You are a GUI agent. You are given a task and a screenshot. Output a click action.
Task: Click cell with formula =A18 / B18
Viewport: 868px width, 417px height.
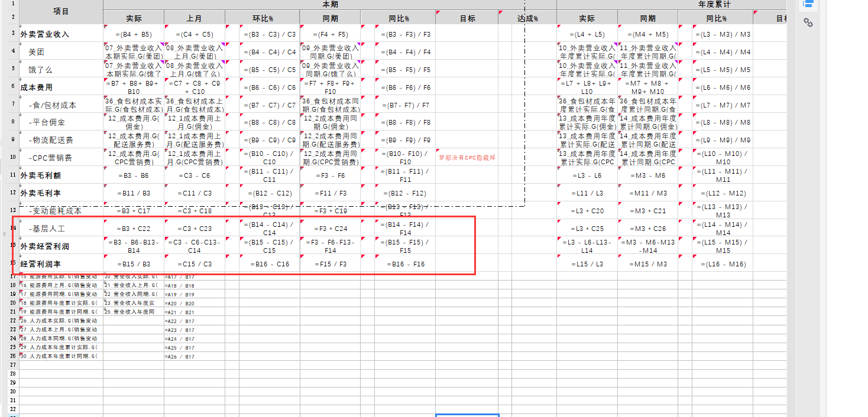(x=195, y=285)
